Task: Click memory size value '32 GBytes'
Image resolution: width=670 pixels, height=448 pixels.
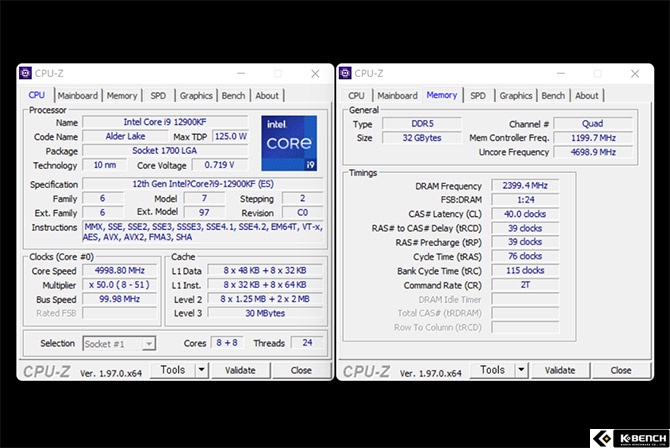Action: pos(422,138)
